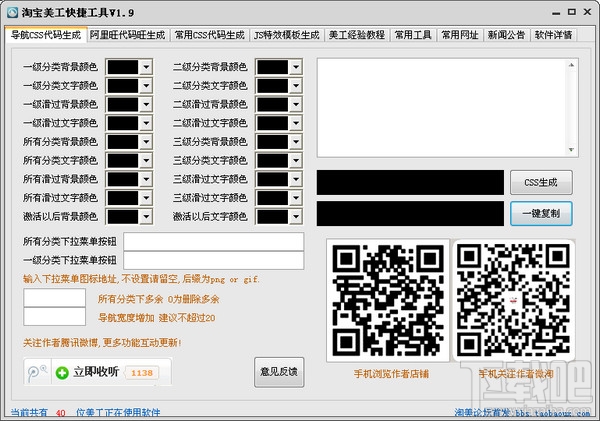Click the black field beside the 一键复制 button

coord(410,214)
